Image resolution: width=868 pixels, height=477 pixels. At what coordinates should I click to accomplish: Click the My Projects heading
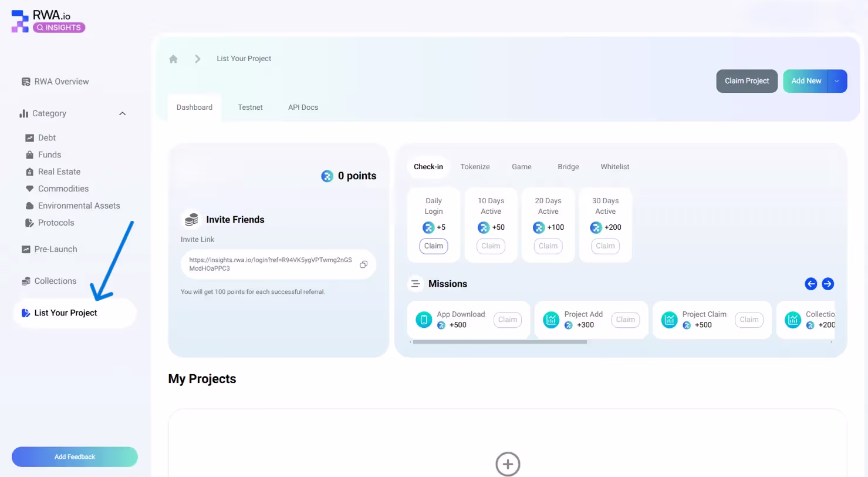pos(202,379)
